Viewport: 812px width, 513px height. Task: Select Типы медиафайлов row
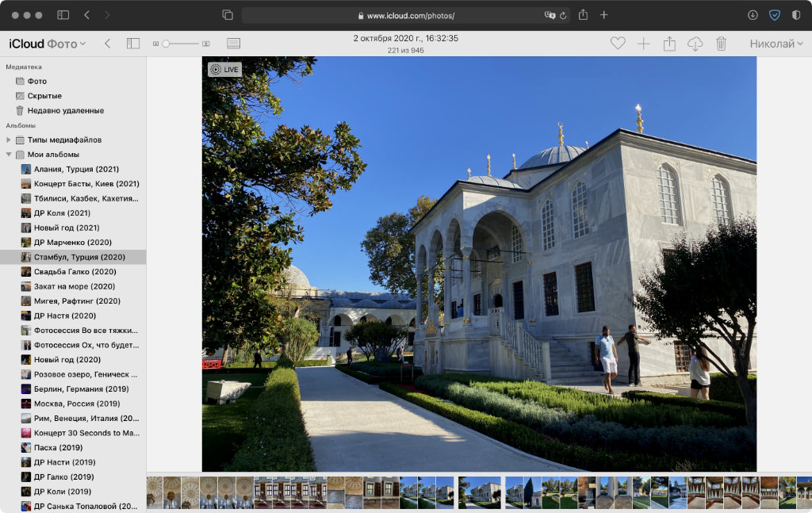pos(73,140)
